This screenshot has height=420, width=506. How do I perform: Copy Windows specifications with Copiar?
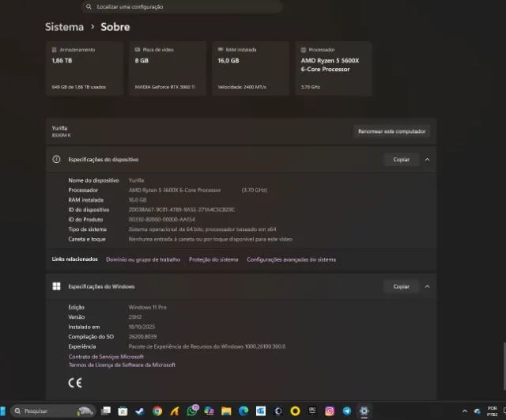point(401,286)
